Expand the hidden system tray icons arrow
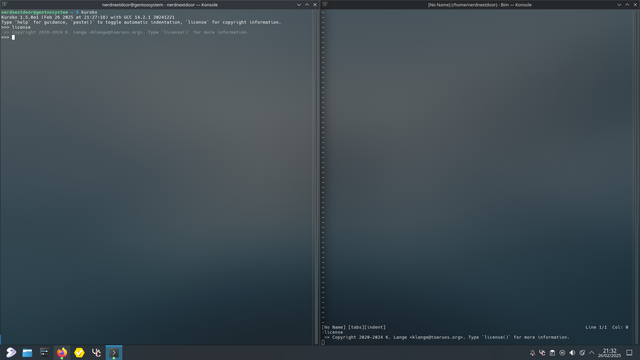Screen dimensions: 640x360 coord(592,353)
